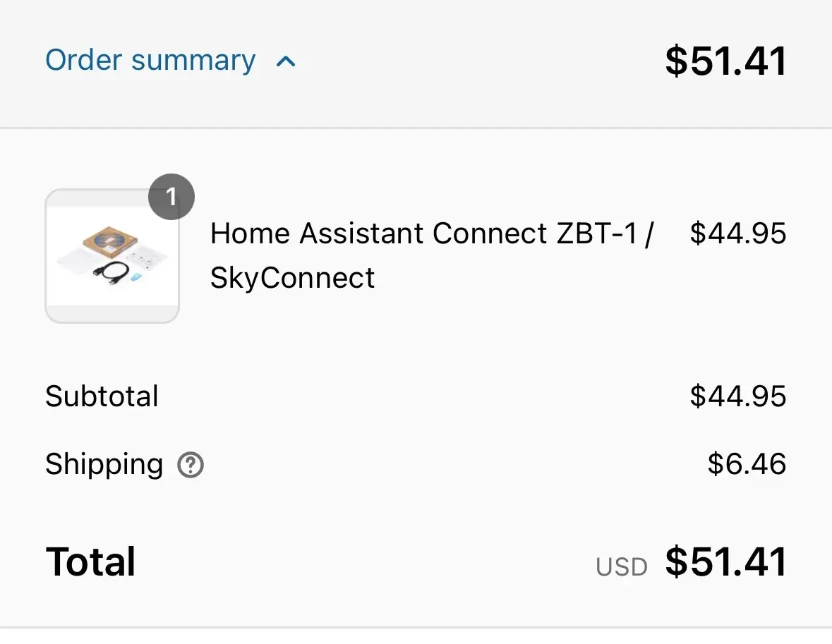The height and width of the screenshot is (644, 832).
Task: Click the product line price $44.95
Action: [737, 233]
